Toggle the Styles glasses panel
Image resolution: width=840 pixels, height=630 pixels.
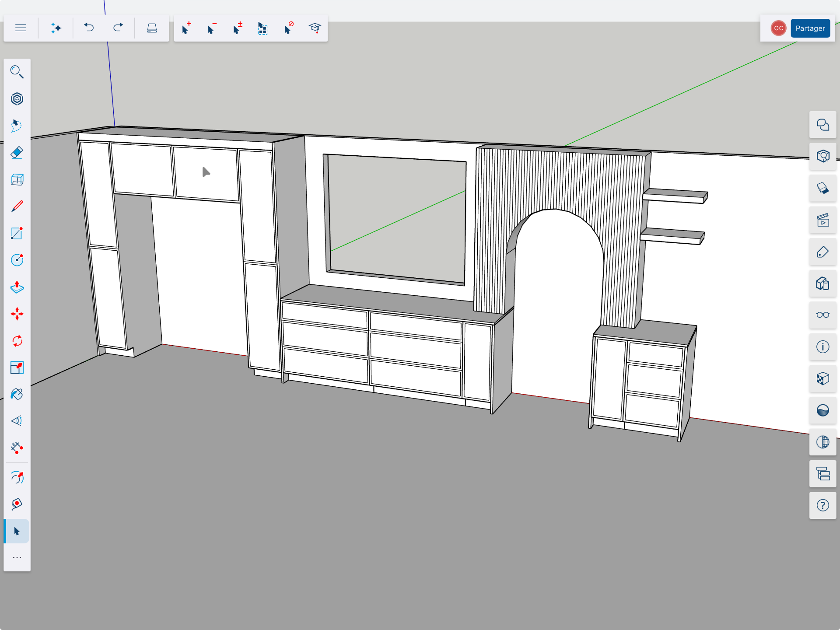pos(822,315)
